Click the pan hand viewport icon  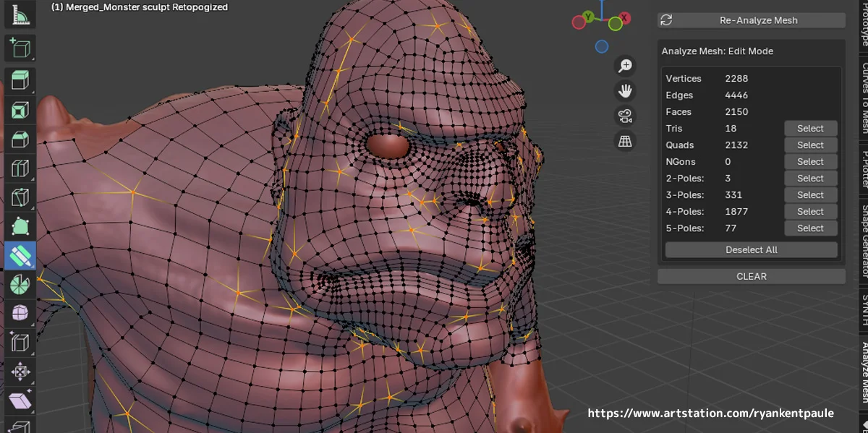625,91
